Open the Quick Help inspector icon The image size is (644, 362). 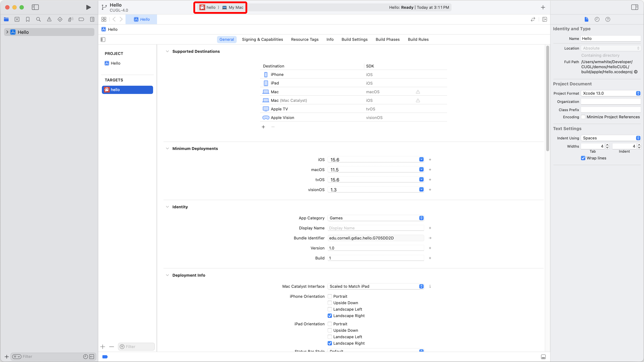coord(608,19)
